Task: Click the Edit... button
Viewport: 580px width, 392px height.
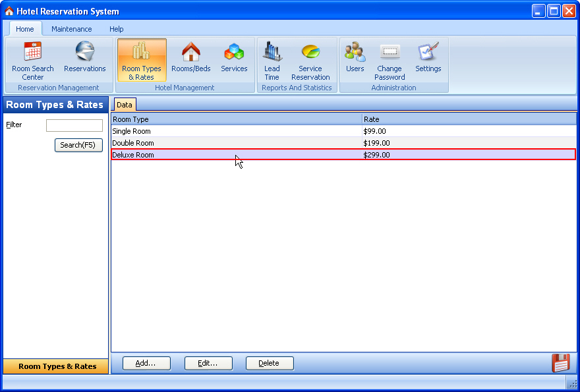Action: coord(209,363)
